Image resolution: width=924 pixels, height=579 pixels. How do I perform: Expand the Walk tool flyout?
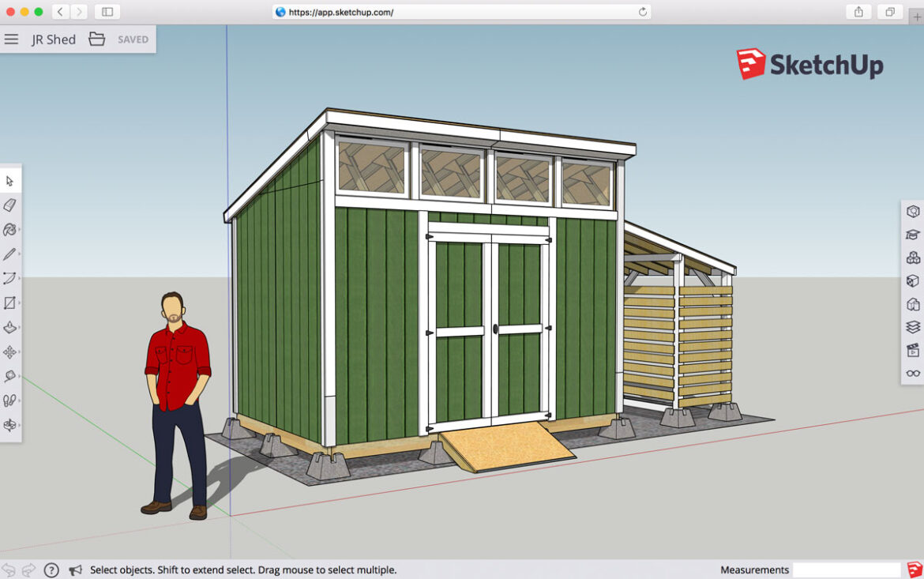[19, 400]
